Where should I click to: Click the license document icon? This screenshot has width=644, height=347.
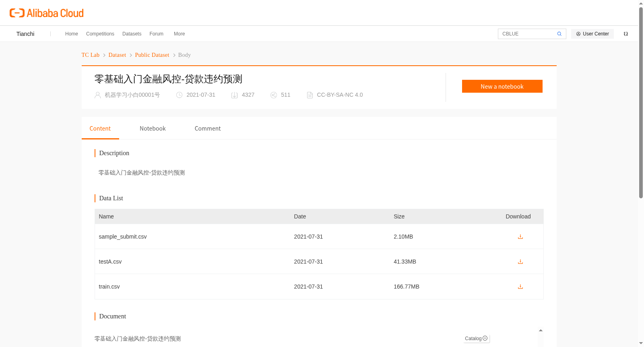tap(310, 95)
